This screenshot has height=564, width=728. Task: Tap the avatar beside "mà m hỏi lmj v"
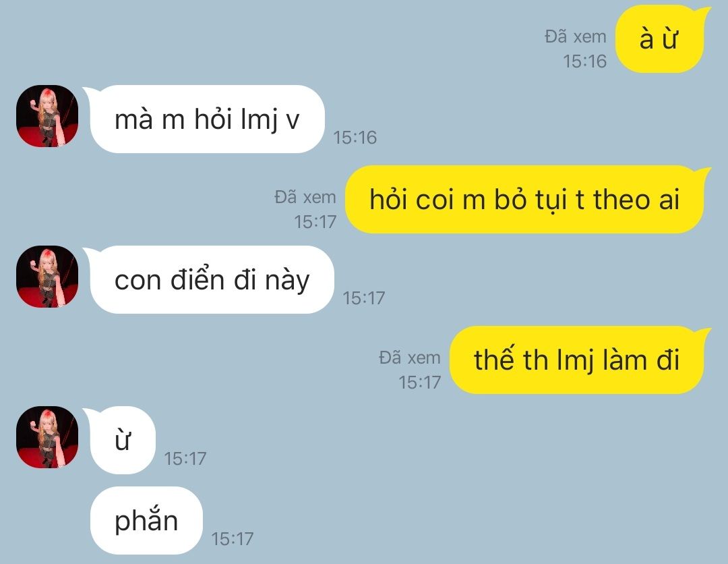47,116
